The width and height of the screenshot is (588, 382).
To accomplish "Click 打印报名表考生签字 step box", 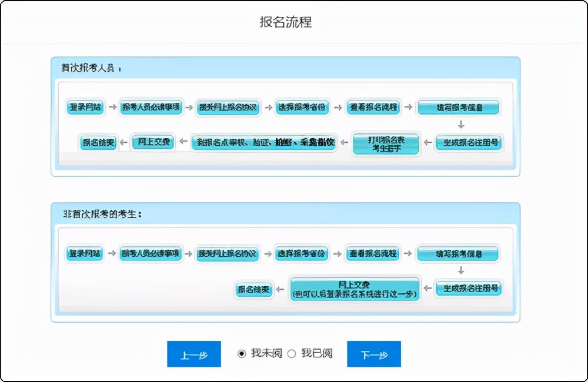I will pos(386,143).
